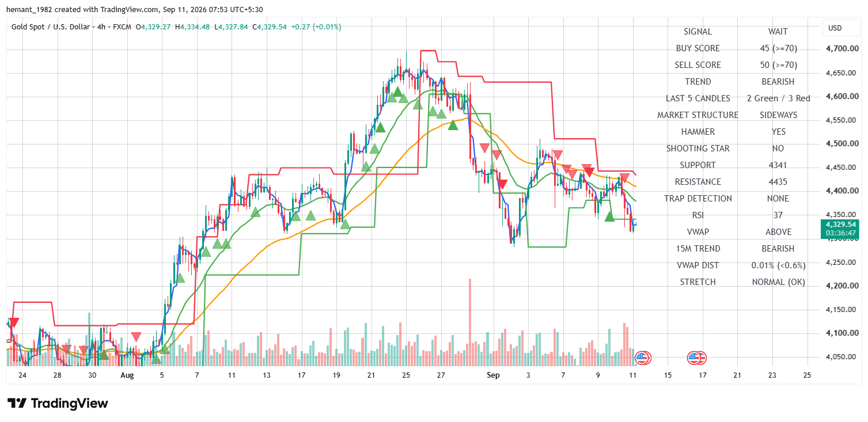The image size is (868, 422).
Task: Open the frontmost US flag event icon left of date 17
Action: pyautogui.click(x=695, y=358)
